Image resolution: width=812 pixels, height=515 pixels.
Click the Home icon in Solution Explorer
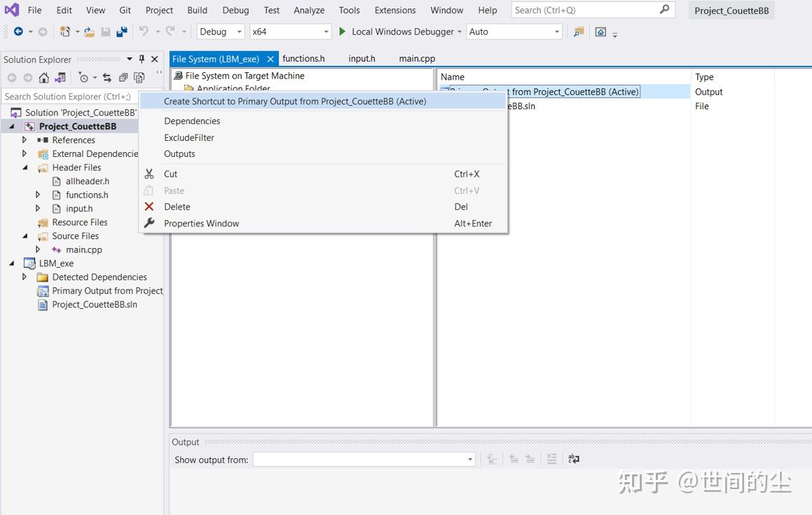pyautogui.click(x=45, y=78)
